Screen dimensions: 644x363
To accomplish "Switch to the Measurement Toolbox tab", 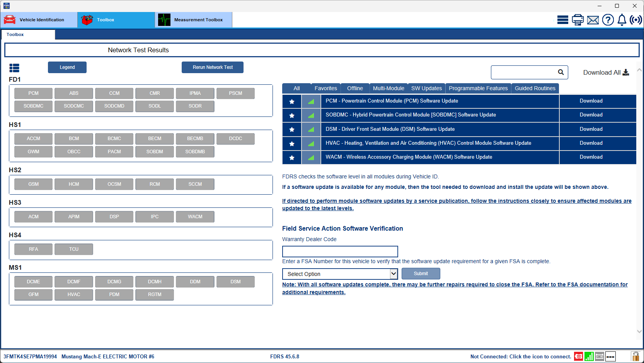I will 193,20.
